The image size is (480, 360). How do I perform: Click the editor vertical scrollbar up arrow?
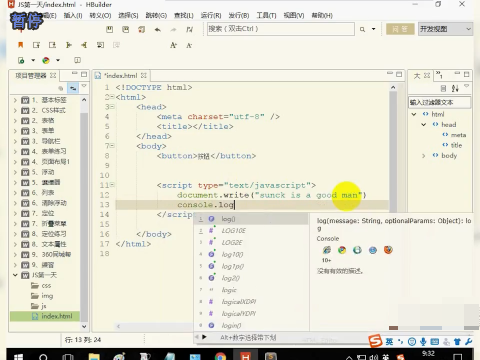393,88
